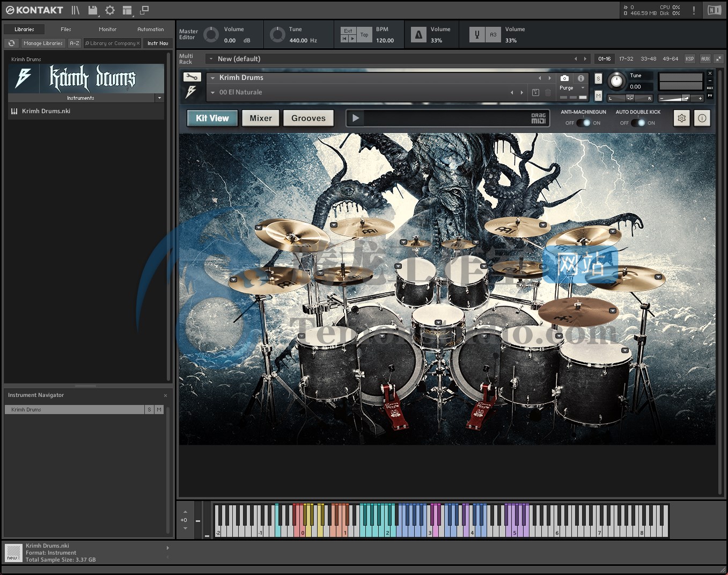Play the groove preview
The height and width of the screenshot is (575, 728).
(356, 118)
